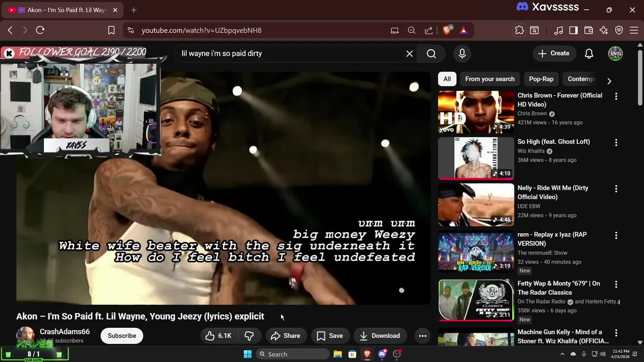
Task: Open the browser extensions puzzle icon
Action: [519, 30]
